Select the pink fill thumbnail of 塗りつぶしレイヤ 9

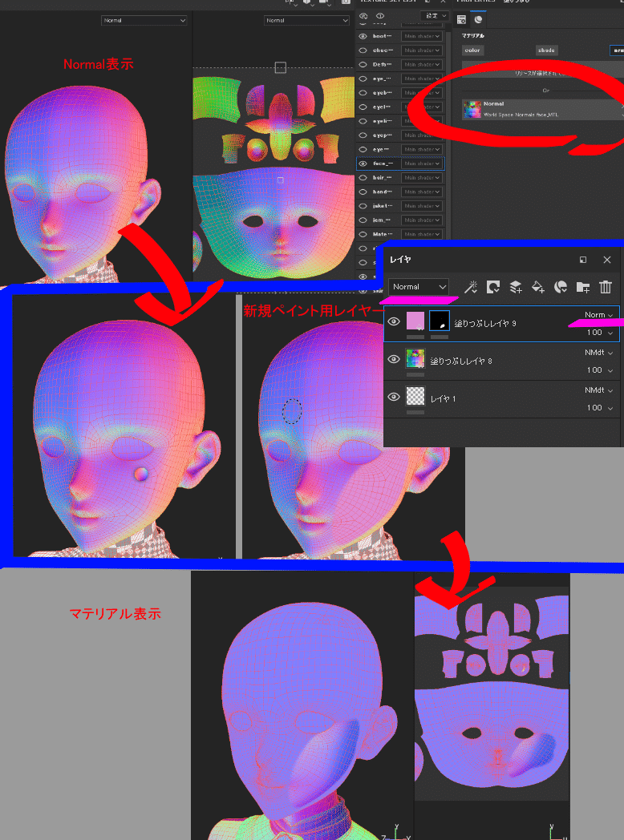tap(415, 321)
